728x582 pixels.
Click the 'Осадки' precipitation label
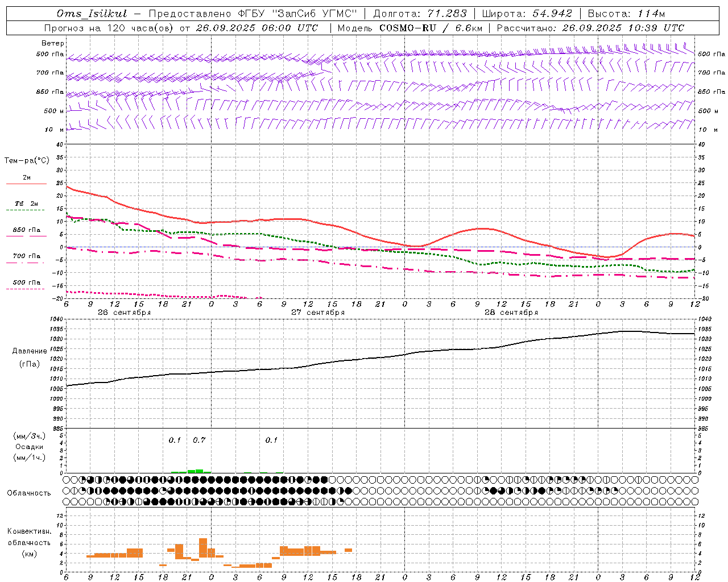[x=29, y=447]
